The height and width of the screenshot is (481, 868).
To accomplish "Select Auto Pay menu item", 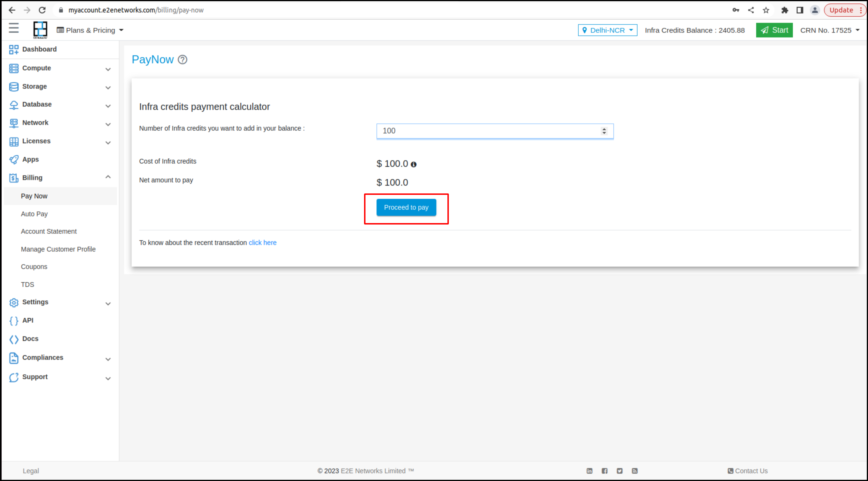I will click(34, 213).
